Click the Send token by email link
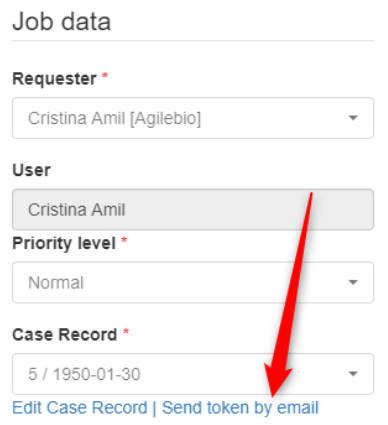 point(240,408)
